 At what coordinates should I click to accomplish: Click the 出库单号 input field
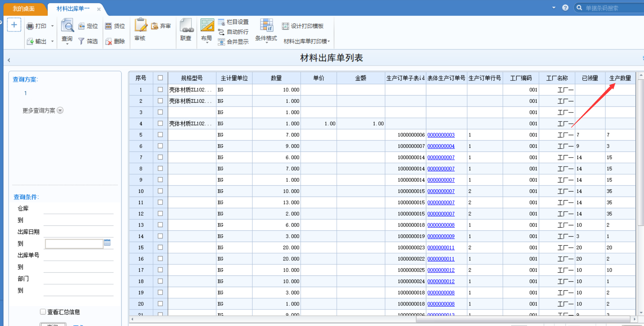pyautogui.click(x=78, y=255)
